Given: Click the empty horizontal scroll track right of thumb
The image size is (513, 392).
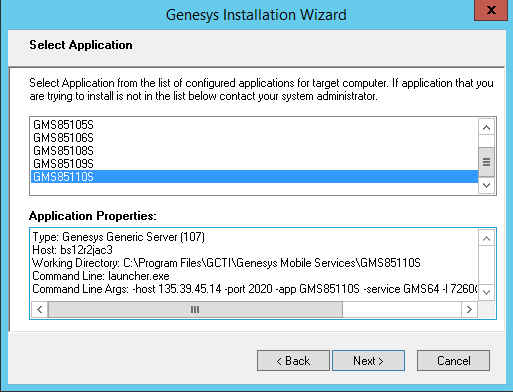Looking at the screenshot, I should (402, 309).
